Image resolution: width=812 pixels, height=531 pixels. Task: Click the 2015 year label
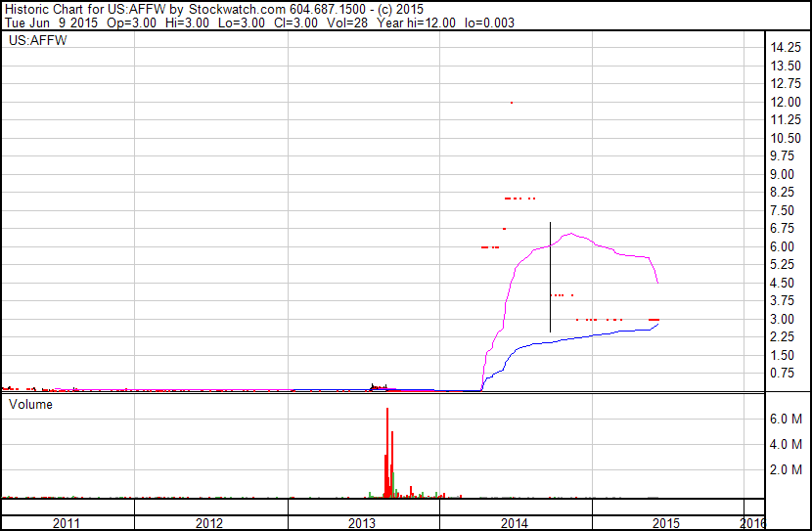coord(666,523)
